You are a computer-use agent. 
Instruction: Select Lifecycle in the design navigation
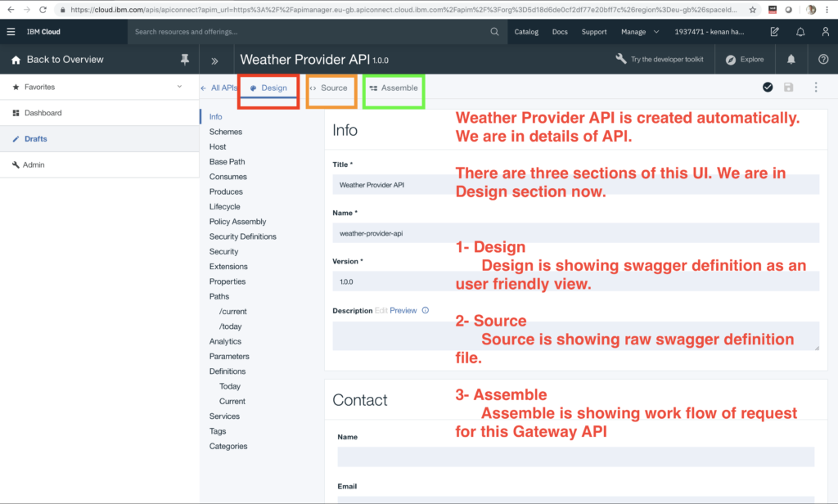224,206
